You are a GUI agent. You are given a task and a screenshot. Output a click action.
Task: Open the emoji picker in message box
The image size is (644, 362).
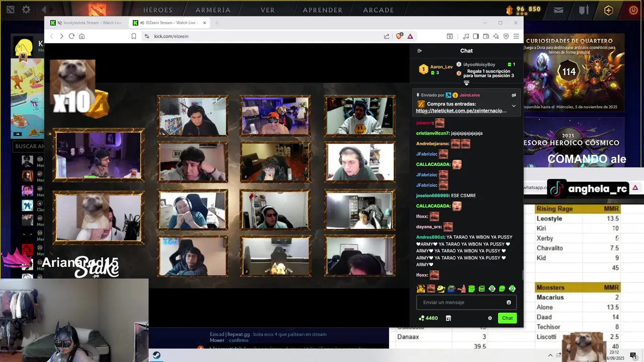509,302
